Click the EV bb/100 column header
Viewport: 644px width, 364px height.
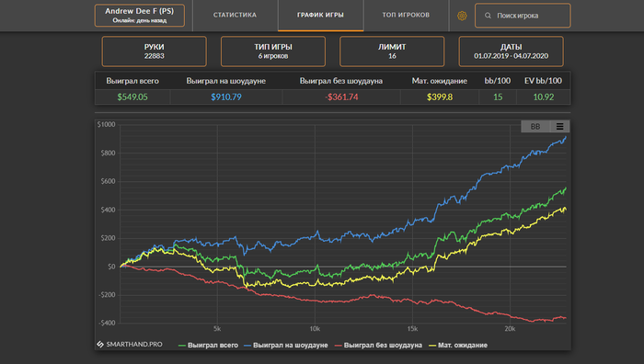click(x=543, y=81)
